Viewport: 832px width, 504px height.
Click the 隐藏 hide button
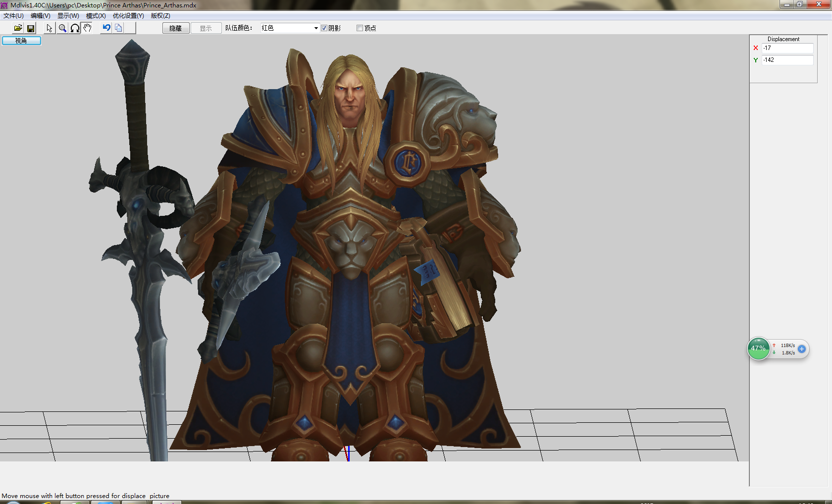coord(176,28)
